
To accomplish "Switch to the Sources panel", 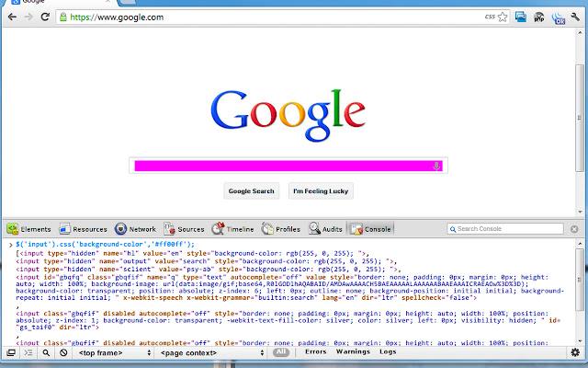I will pyautogui.click(x=184, y=229).
